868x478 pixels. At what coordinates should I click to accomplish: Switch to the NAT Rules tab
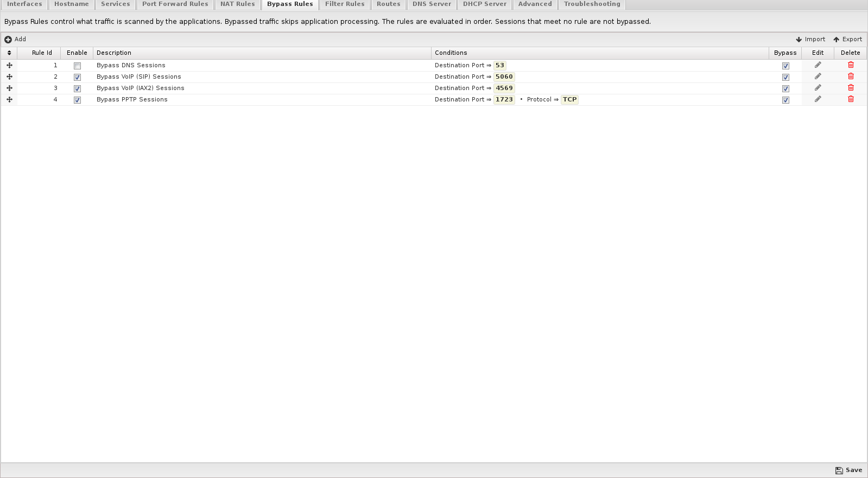pyautogui.click(x=238, y=4)
